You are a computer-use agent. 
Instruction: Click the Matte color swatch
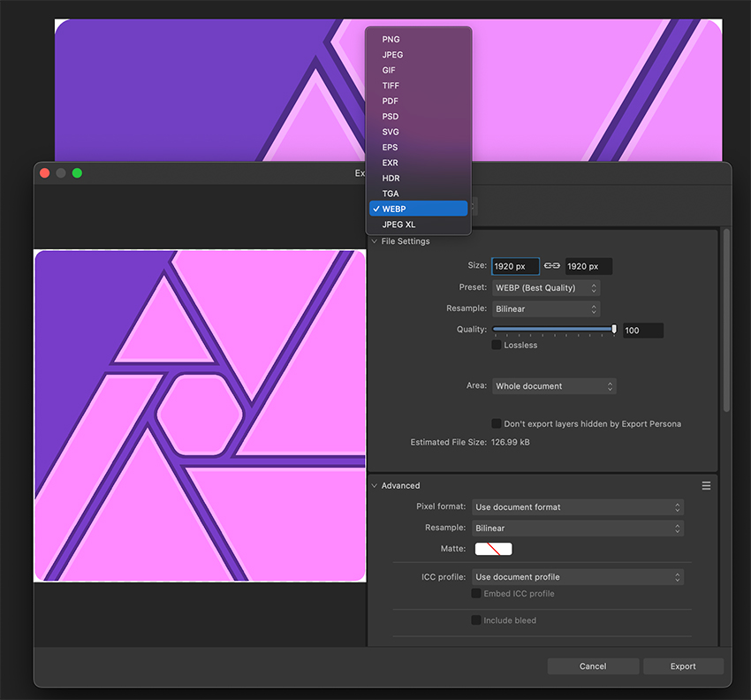(493, 548)
